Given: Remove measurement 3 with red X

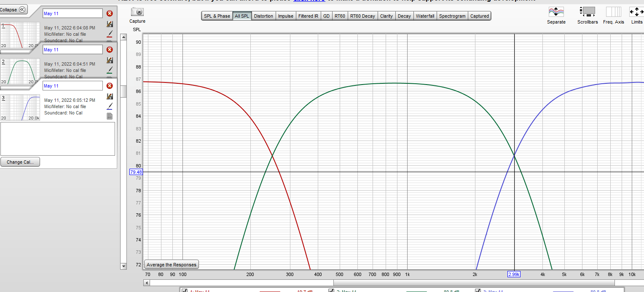Looking at the screenshot, I should click(x=110, y=86).
